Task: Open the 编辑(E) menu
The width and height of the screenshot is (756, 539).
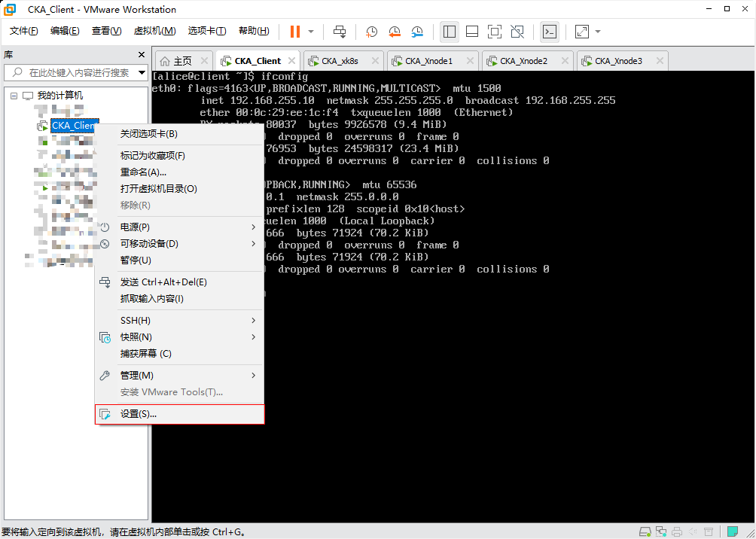Action: [65, 31]
